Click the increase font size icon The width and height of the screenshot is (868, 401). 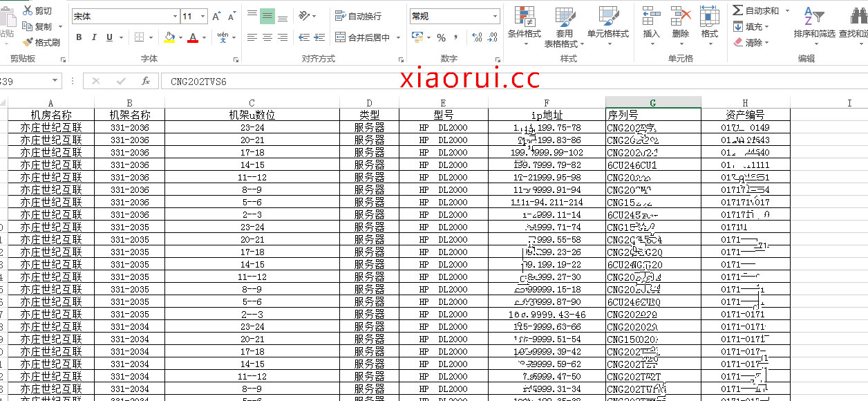216,16
